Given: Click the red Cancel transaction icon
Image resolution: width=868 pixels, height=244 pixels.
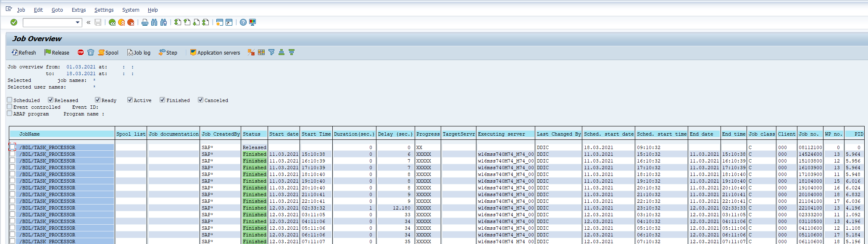Looking at the screenshot, I should 131,22.
